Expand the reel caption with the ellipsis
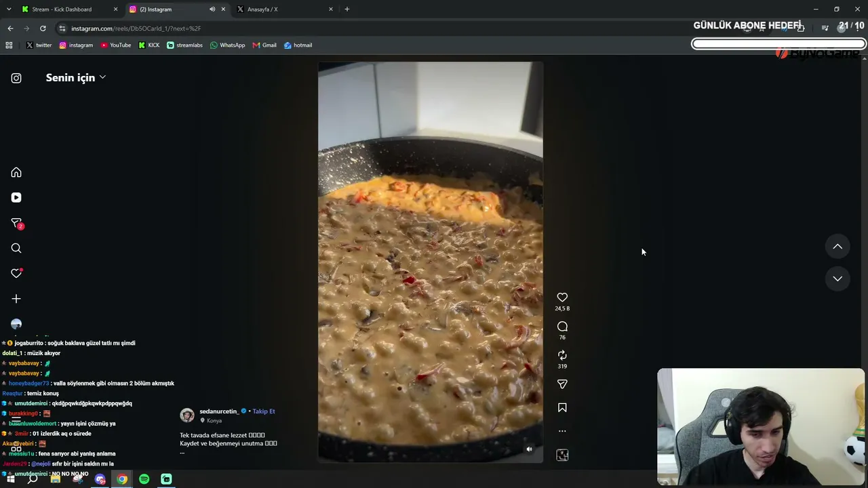The image size is (868, 488). coord(182,452)
